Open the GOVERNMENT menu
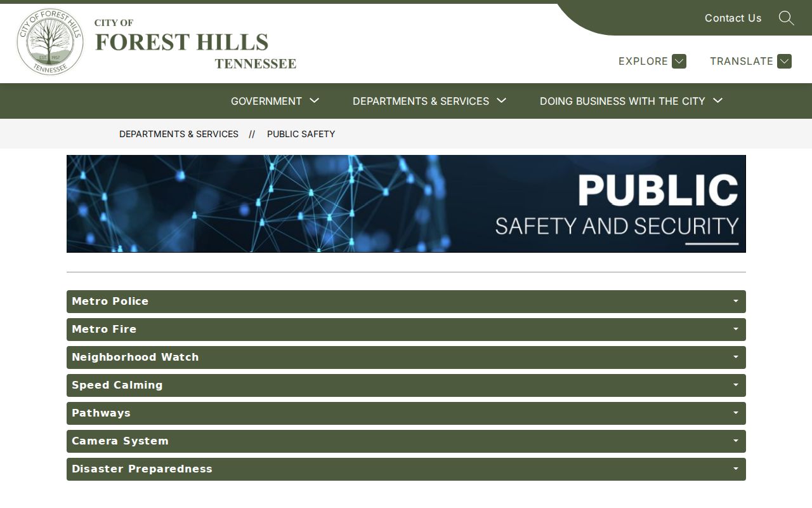The height and width of the screenshot is (508, 812). (x=275, y=101)
